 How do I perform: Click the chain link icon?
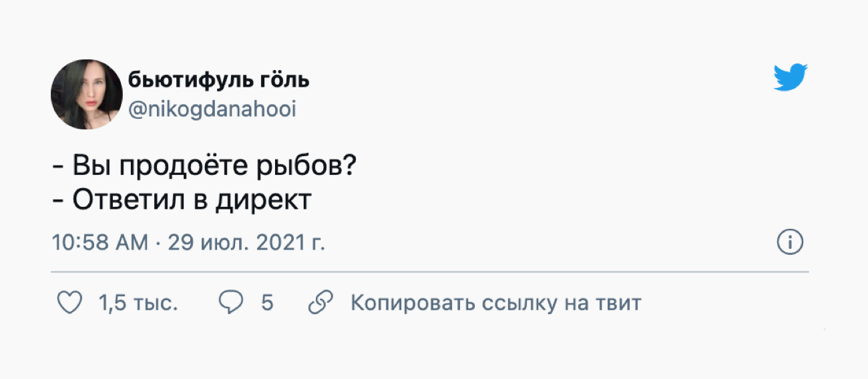pos(320,304)
